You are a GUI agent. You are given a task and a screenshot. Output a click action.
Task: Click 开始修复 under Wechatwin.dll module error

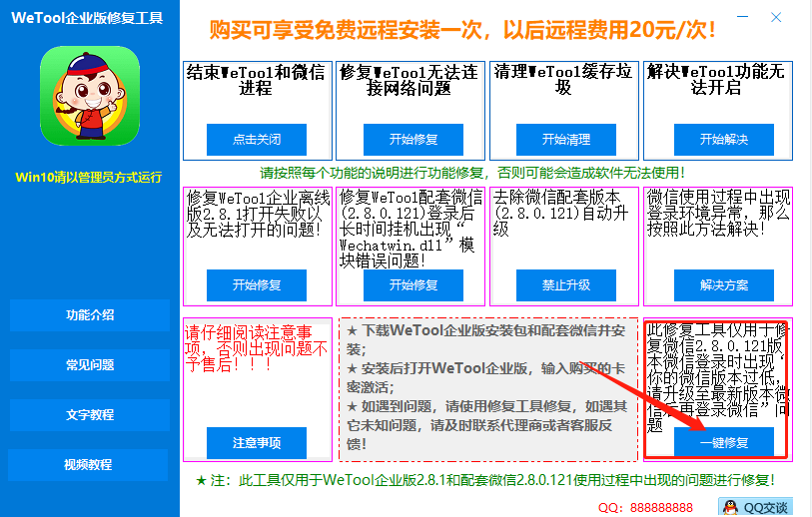tap(413, 285)
